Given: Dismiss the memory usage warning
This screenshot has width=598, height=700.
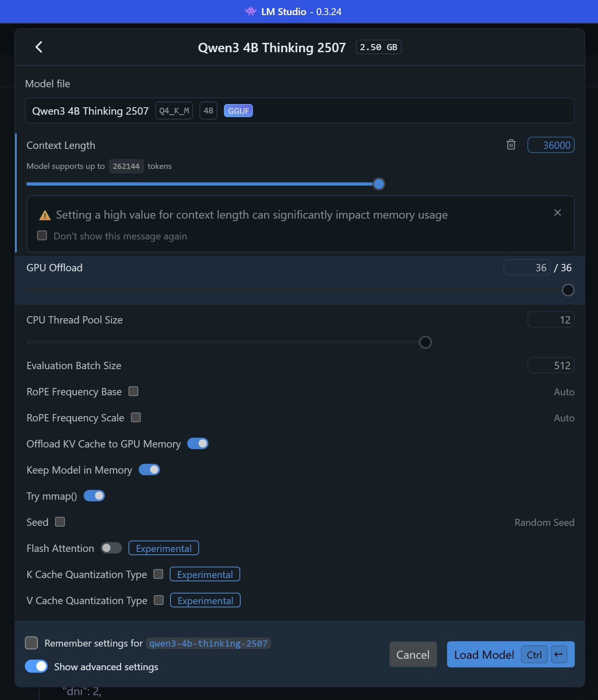Looking at the screenshot, I should [557, 213].
